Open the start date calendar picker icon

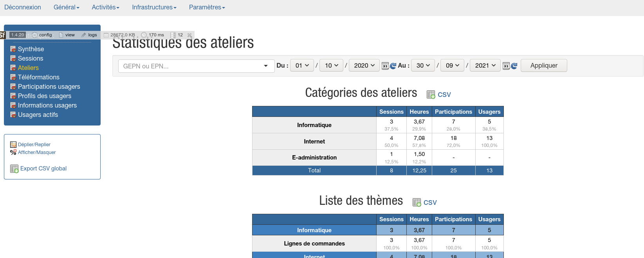(x=385, y=66)
